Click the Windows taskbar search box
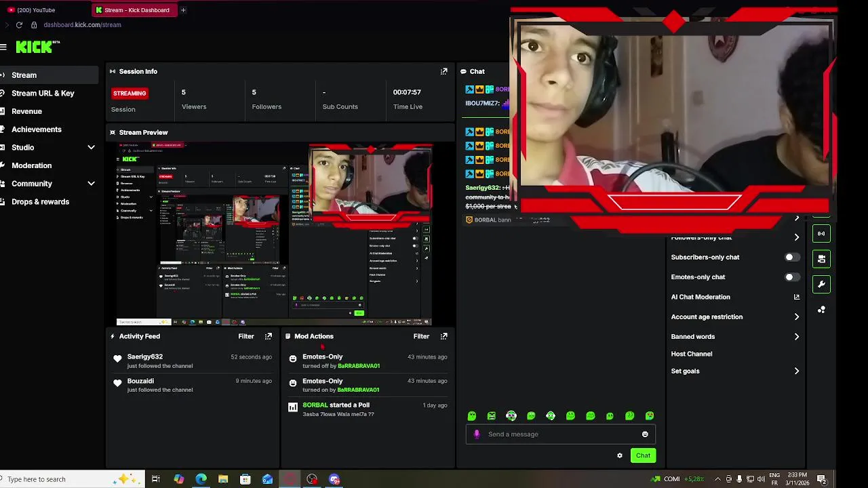This screenshot has height=488, width=868. [73, 479]
